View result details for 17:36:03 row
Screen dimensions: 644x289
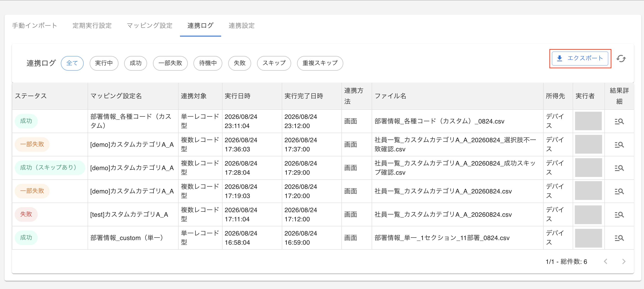tap(619, 144)
